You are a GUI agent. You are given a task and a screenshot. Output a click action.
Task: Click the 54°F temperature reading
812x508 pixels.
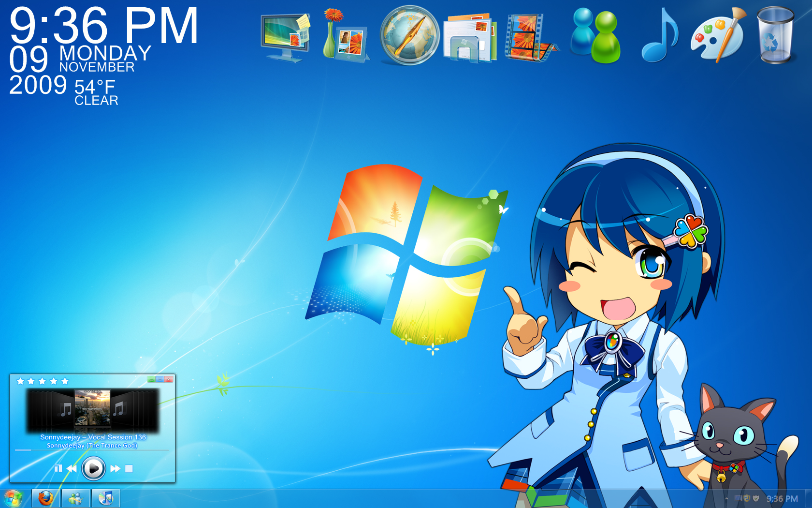point(95,87)
